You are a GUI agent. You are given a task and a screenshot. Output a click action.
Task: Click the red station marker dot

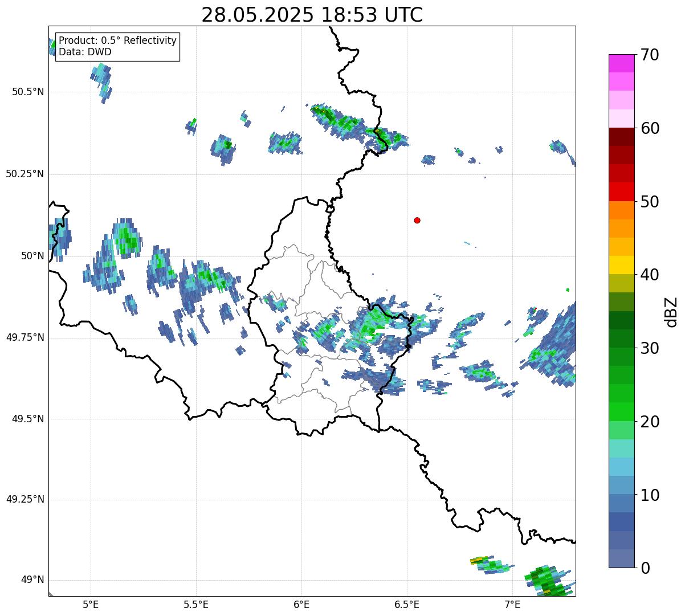click(x=417, y=221)
